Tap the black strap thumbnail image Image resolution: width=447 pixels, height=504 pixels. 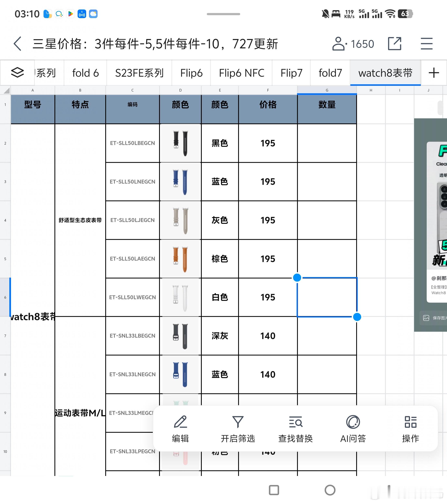coord(180,143)
